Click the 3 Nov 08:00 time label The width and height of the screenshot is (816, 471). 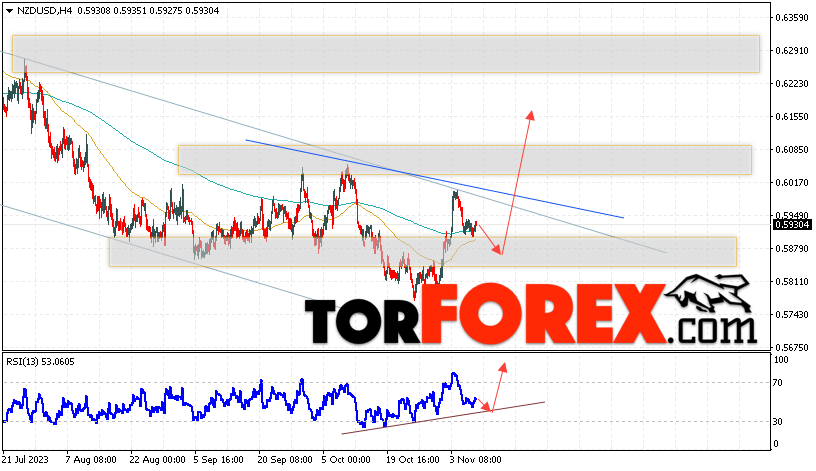476,460
